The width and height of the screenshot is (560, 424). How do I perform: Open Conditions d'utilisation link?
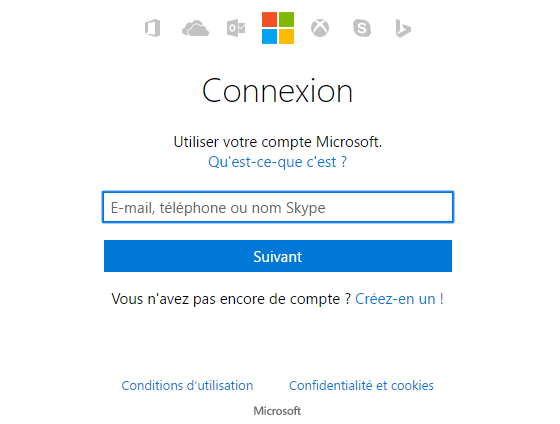click(187, 385)
